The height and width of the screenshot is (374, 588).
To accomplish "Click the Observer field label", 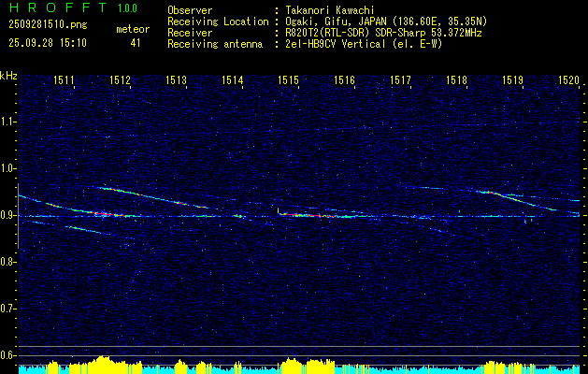I will (x=190, y=10).
